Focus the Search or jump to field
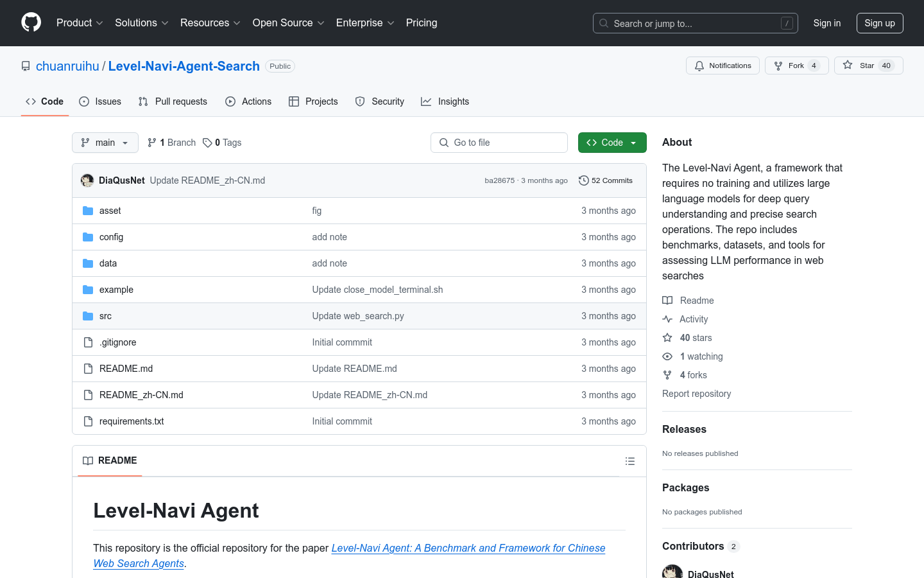Screen dimensions: 924x578 pyautogui.click(x=696, y=23)
